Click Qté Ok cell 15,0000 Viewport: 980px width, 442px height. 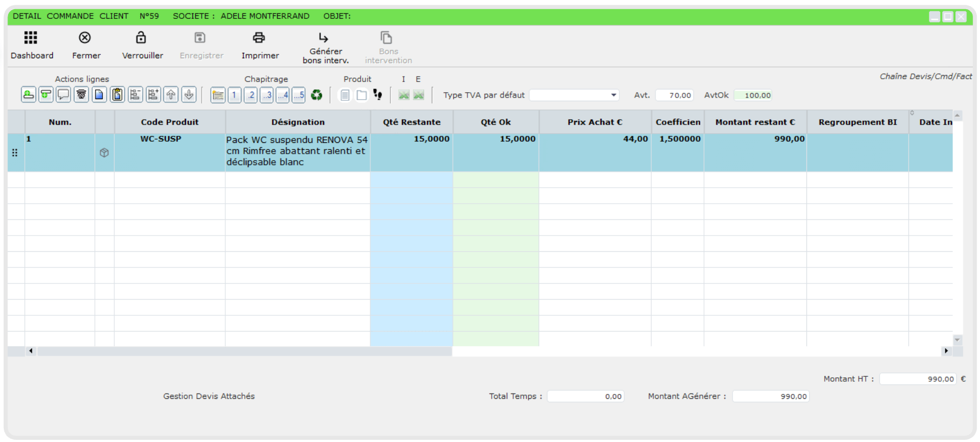pos(496,153)
